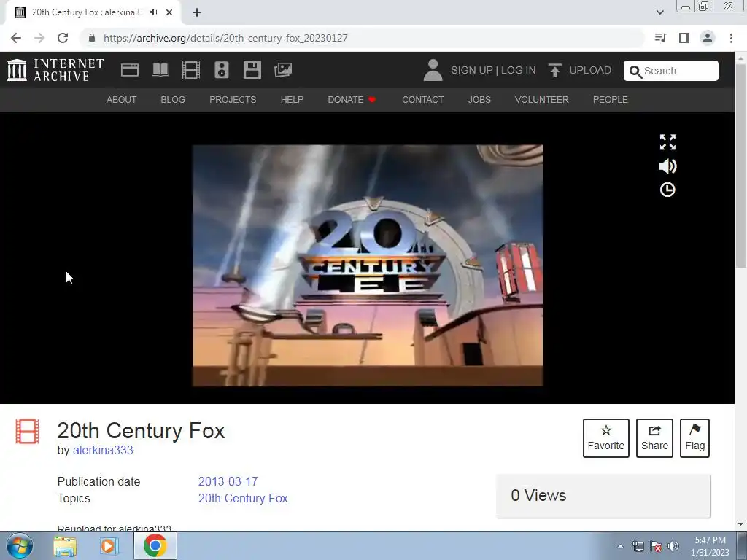Open the CONTACT menu item
The image size is (747, 560).
[422, 99]
